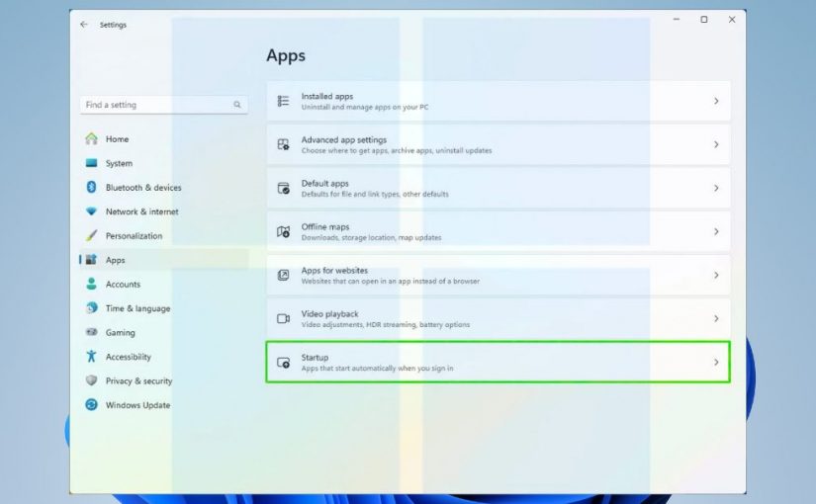Click the Time & language globe icon
The image size is (816, 504).
pos(92,308)
